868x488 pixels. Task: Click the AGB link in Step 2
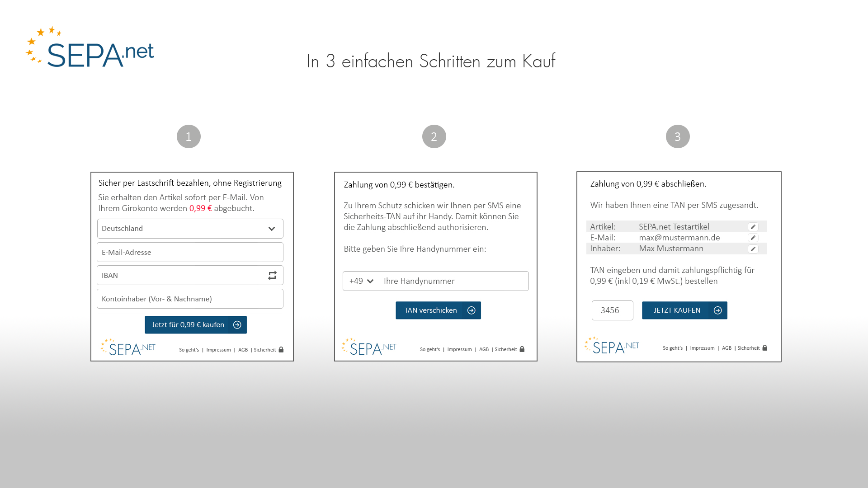[x=483, y=349]
